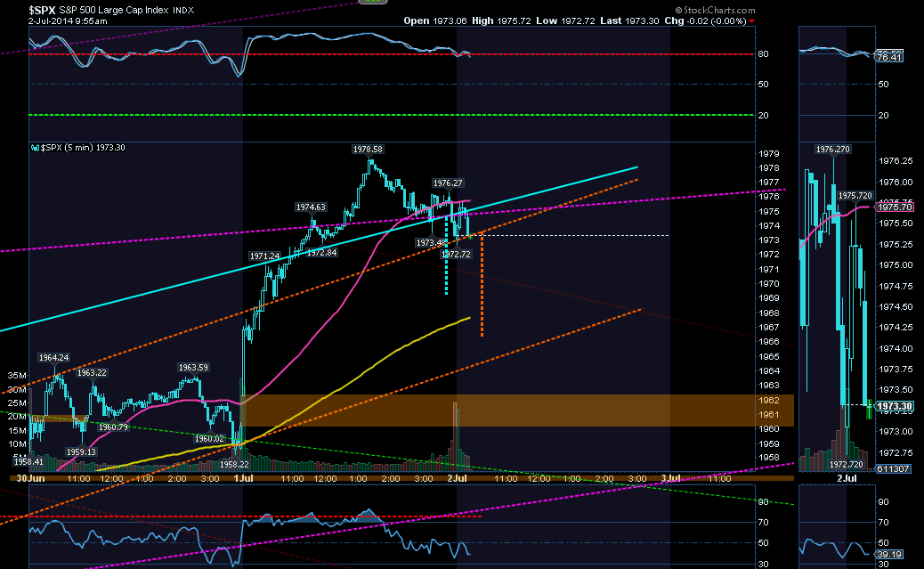Click the Low 1972.72 header value

tap(565, 20)
